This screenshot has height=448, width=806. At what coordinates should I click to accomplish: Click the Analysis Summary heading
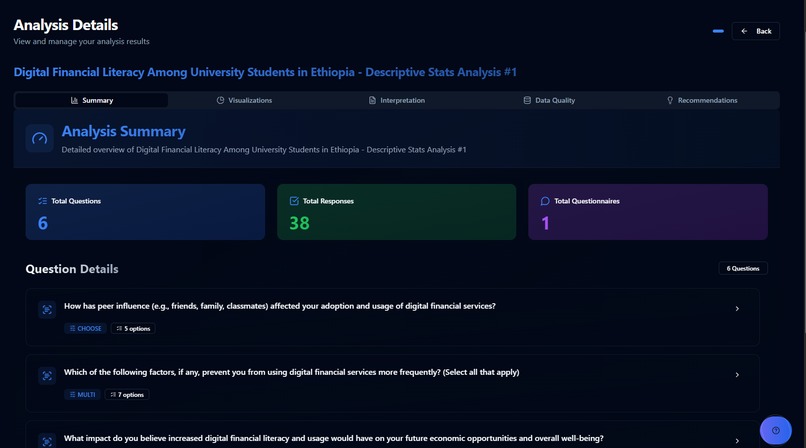click(x=123, y=132)
